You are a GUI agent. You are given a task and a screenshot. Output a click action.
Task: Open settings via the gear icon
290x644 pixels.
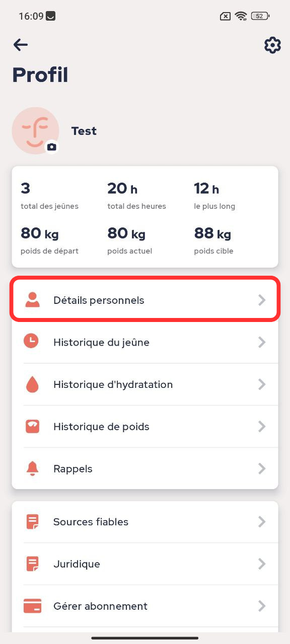(272, 45)
